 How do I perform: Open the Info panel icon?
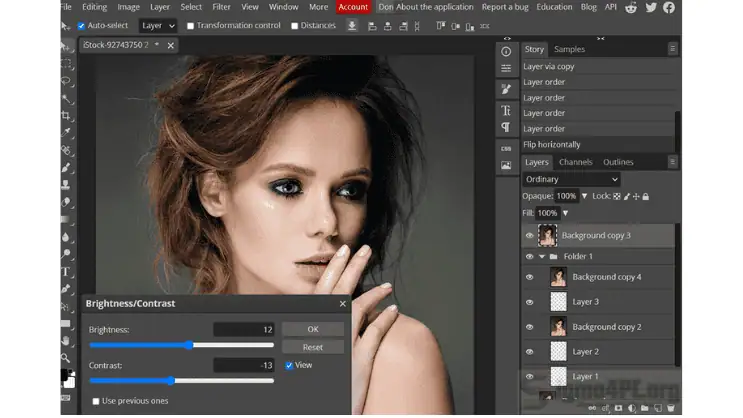pyautogui.click(x=506, y=52)
